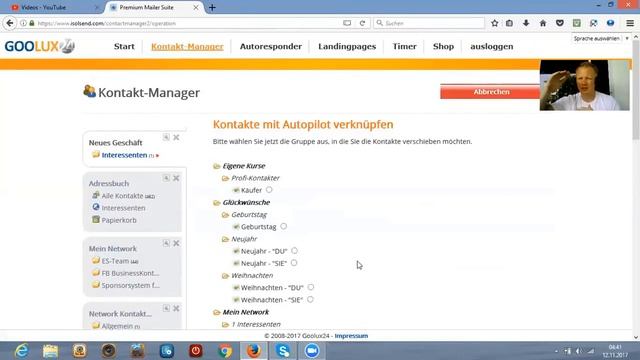Open the ES-Team group
This screenshot has height=360, width=640.
coord(115,261)
